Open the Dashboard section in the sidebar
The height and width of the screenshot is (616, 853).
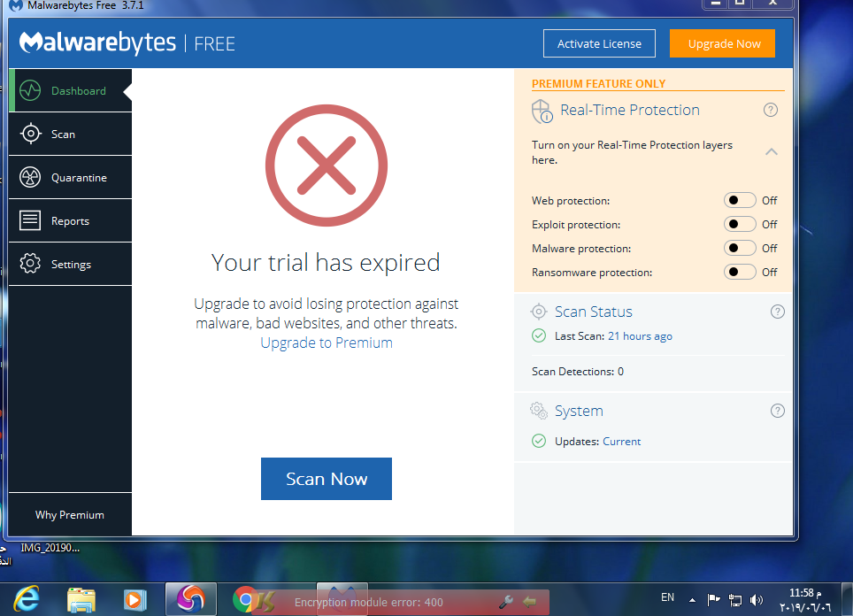coord(70,90)
